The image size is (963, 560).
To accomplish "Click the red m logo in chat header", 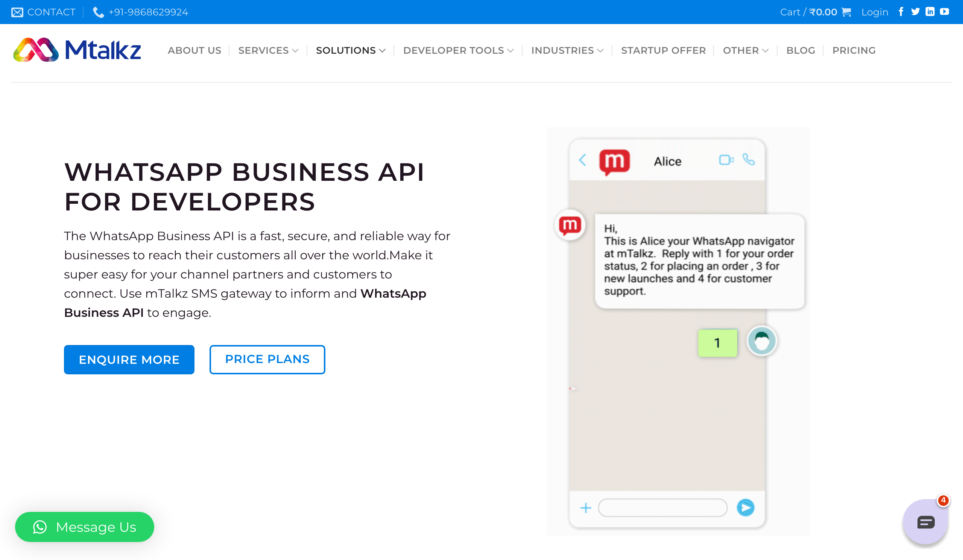I will coord(615,162).
